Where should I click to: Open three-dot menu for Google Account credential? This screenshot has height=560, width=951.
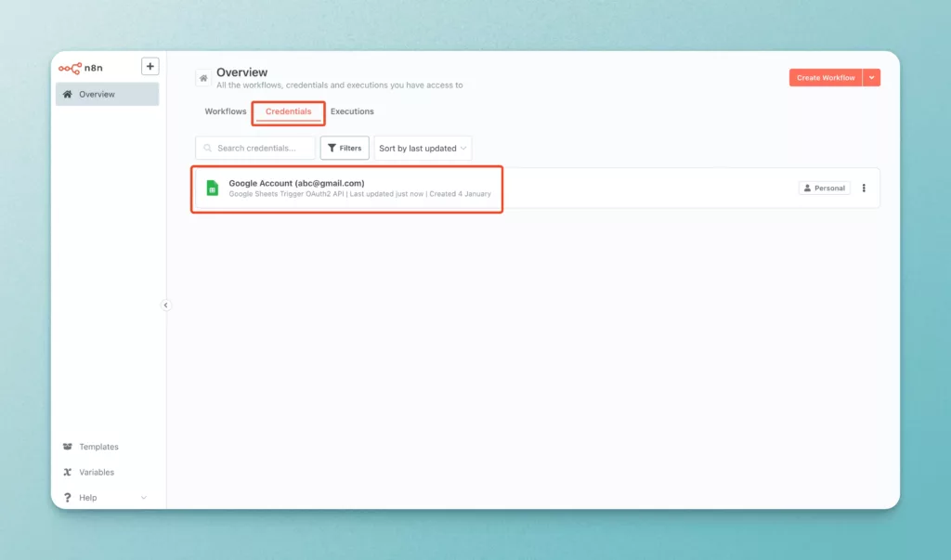[x=864, y=189]
